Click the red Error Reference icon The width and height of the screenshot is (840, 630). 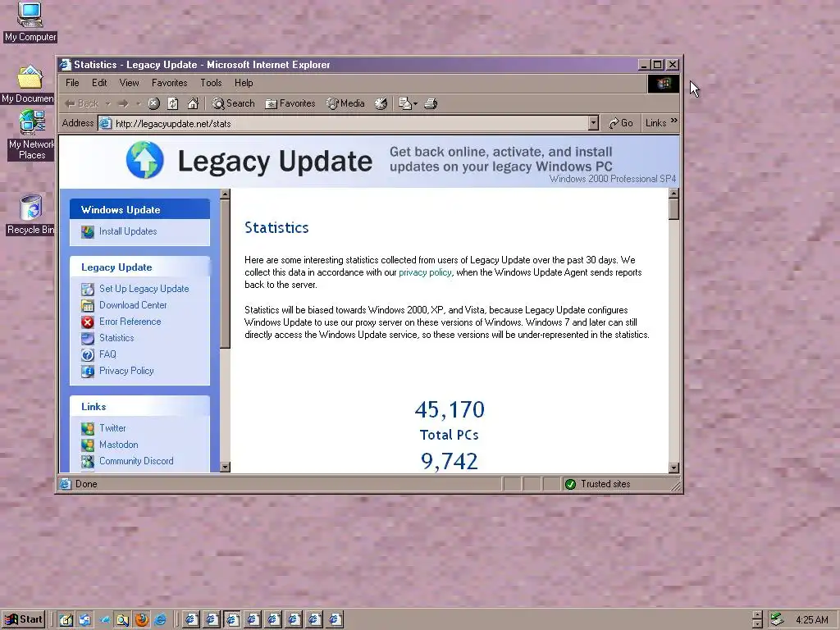(87, 322)
